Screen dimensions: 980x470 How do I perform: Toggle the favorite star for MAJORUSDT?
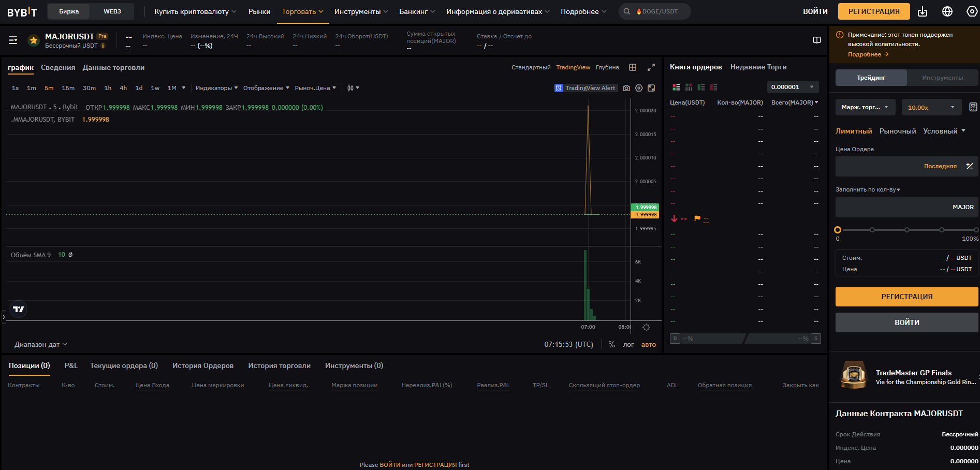(34, 40)
